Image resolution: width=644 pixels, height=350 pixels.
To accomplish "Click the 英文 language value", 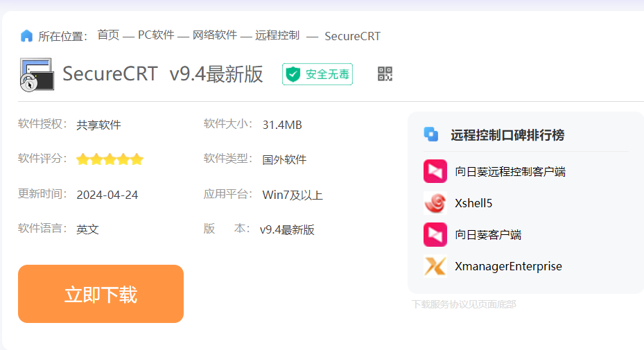I will (x=87, y=229).
